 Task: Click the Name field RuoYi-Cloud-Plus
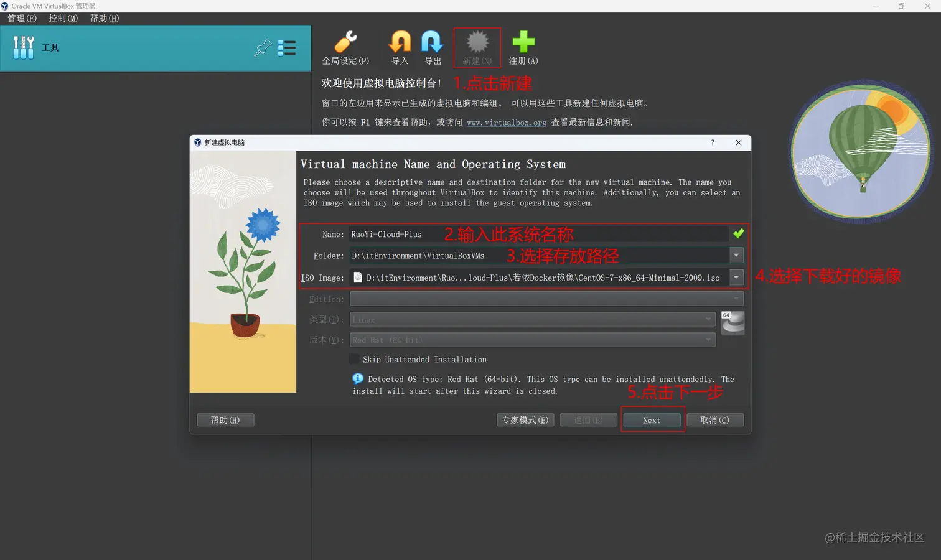click(538, 234)
